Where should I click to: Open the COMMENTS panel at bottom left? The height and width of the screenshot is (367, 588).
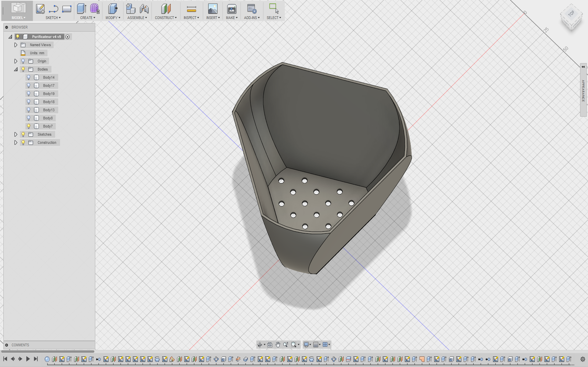point(20,345)
